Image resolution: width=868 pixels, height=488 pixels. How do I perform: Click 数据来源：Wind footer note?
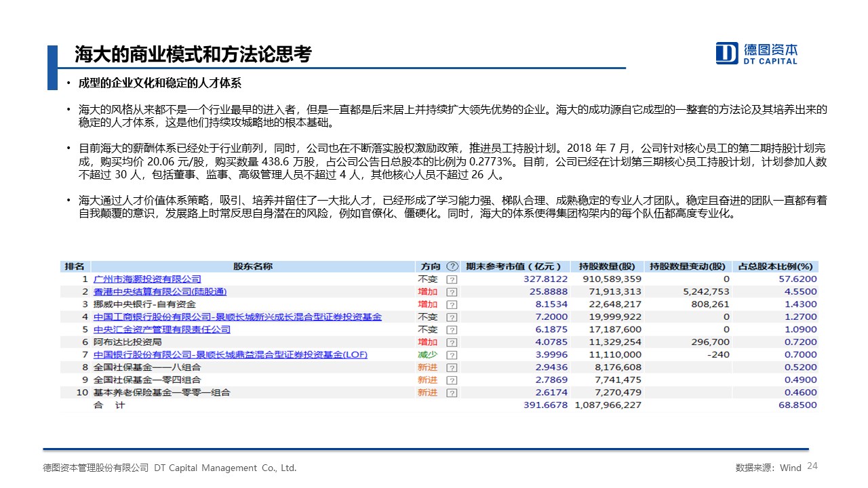768,468
